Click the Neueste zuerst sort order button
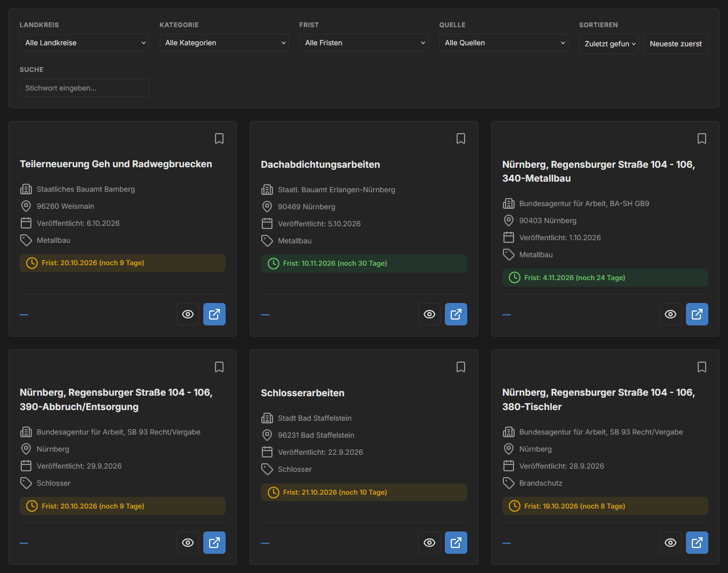728x573 pixels. point(676,44)
